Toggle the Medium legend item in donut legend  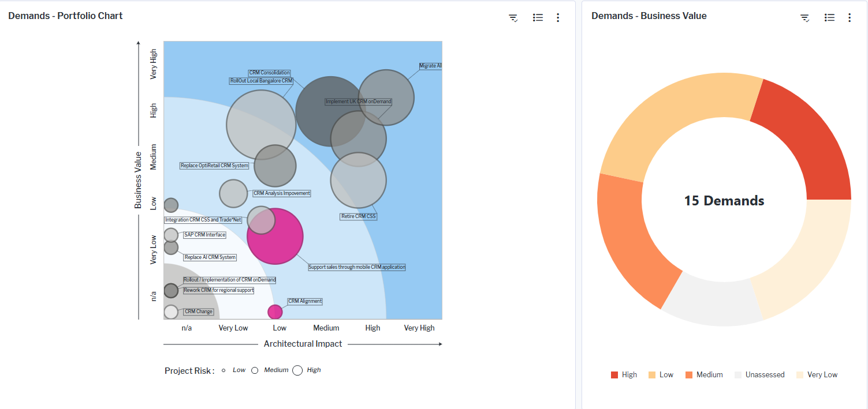(703, 375)
